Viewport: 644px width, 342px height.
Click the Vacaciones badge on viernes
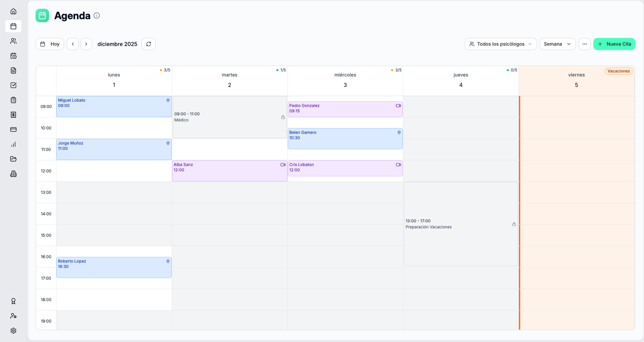pyautogui.click(x=618, y=71)
